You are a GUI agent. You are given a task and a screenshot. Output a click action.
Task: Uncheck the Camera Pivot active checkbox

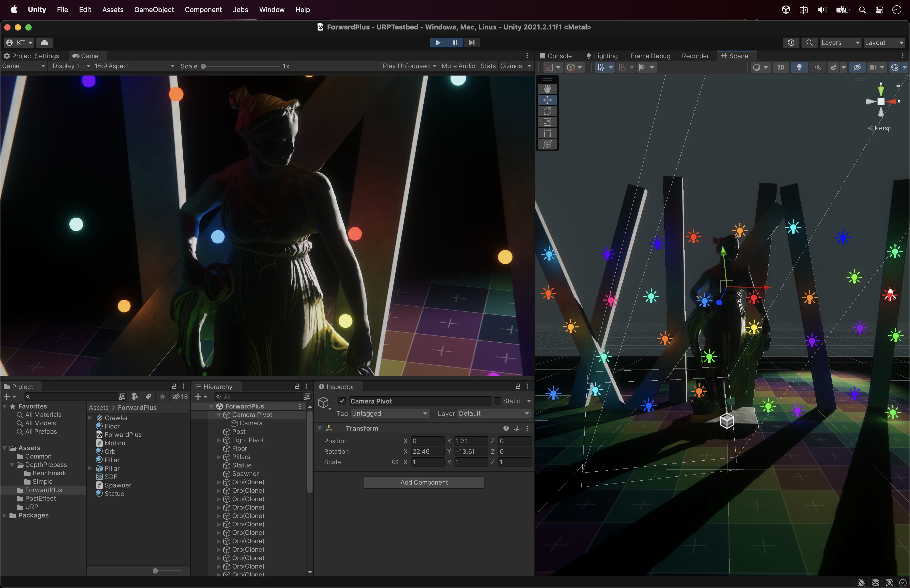point(342,401)
